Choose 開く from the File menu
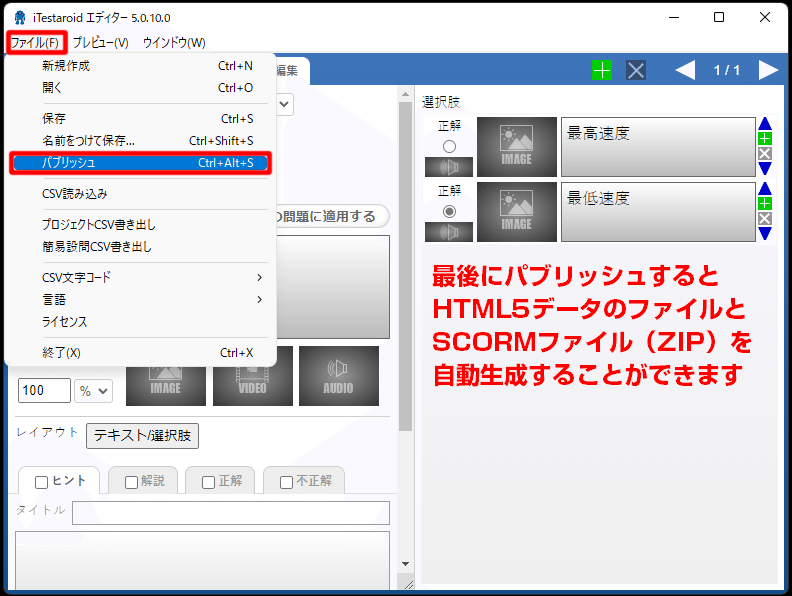Viewport: 792px width, 596px height. coord(147,88)
